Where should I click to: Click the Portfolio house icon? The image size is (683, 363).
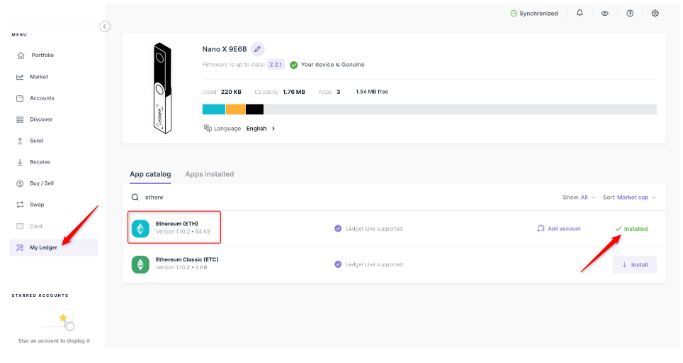coord(20,55)
